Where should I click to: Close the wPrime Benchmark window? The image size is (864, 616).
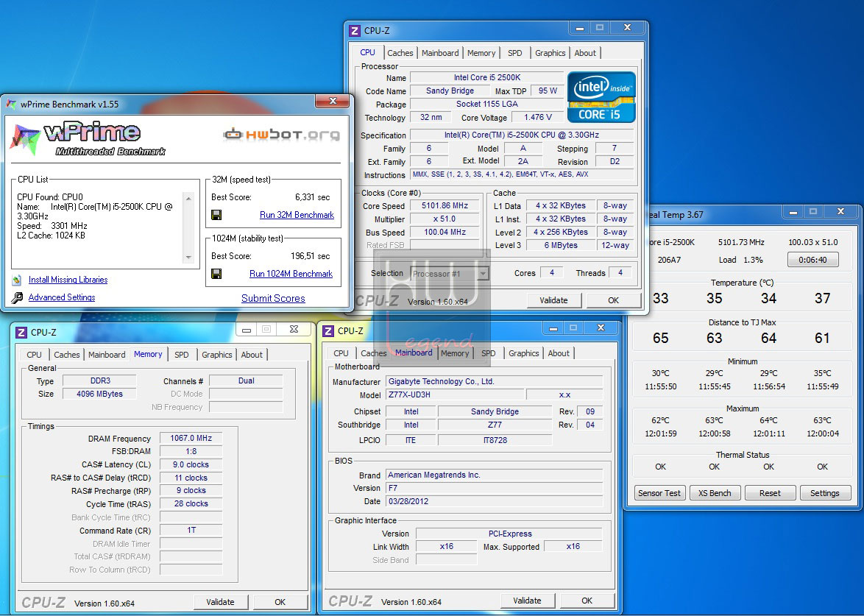332,102
